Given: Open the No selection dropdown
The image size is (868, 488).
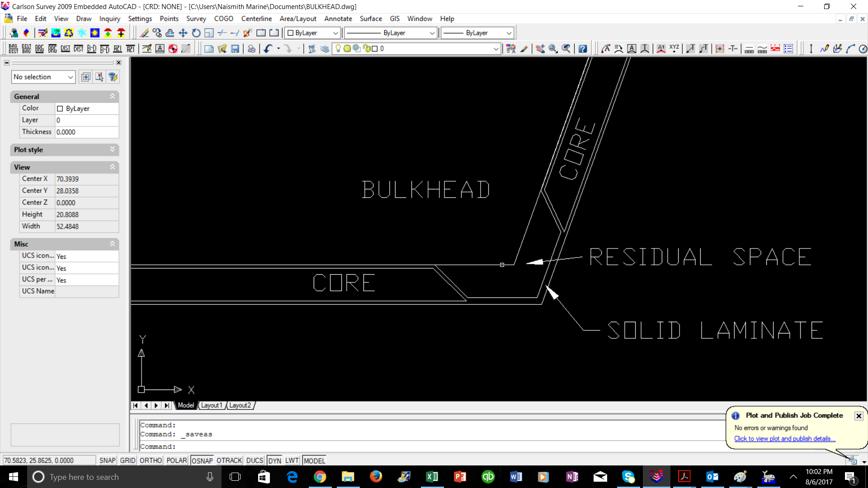Looking at the screenshot, I should point(43,77).
